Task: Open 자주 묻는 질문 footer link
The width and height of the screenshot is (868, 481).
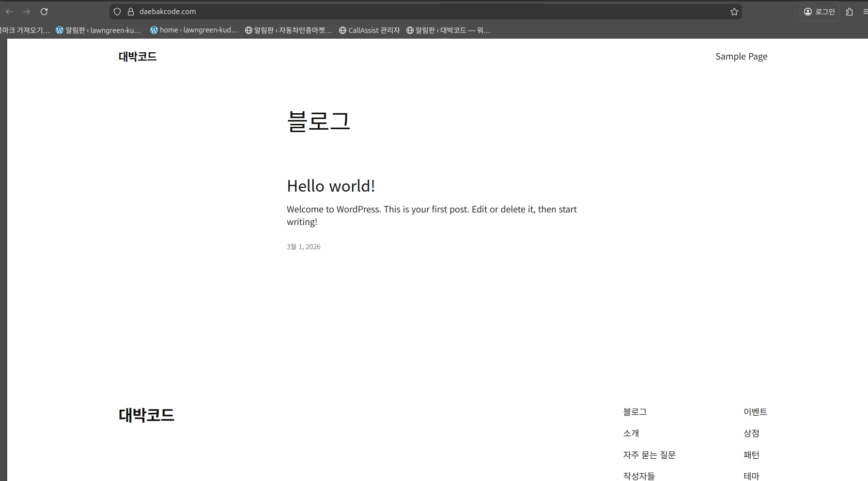Action: coord(649,455)
